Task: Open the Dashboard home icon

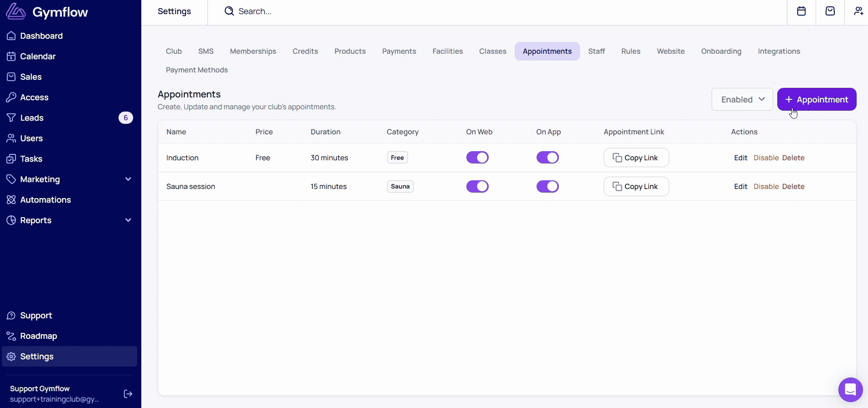Action: (x=11, y=36)
